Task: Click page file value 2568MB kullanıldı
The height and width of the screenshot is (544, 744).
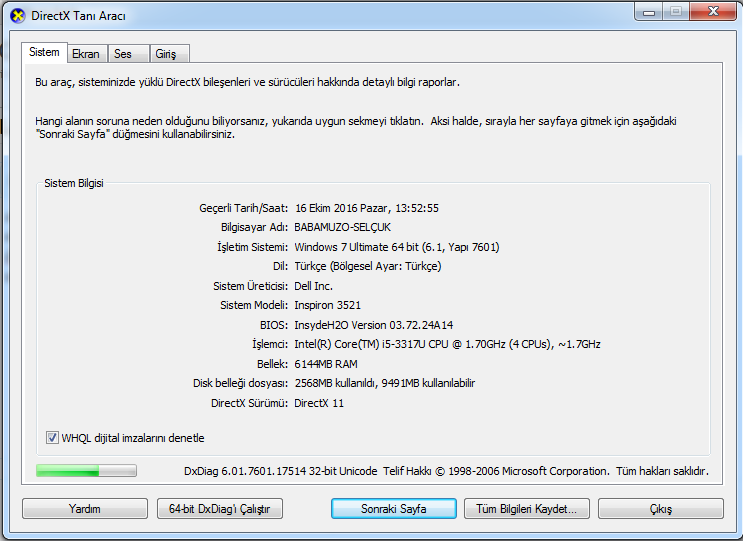Action: (x=336, y=383)
